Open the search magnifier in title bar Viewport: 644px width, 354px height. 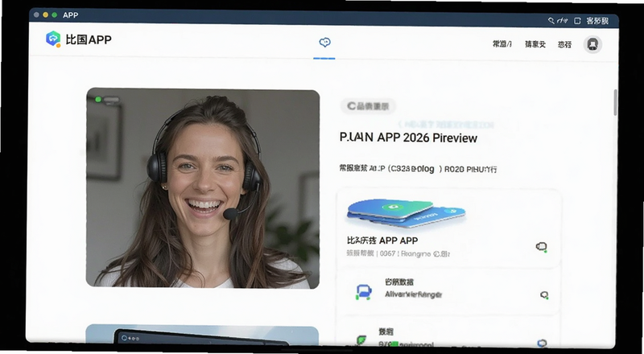click(x=551, y=21)
